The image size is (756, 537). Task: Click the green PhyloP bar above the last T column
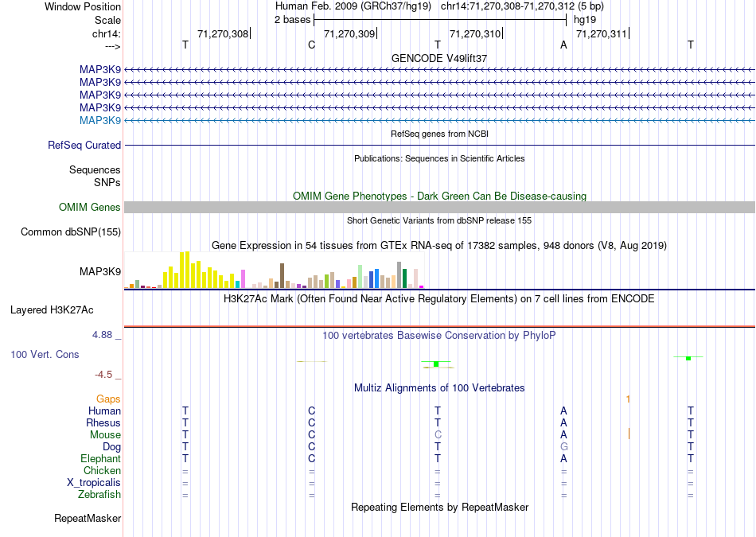[x=688, y=358]
